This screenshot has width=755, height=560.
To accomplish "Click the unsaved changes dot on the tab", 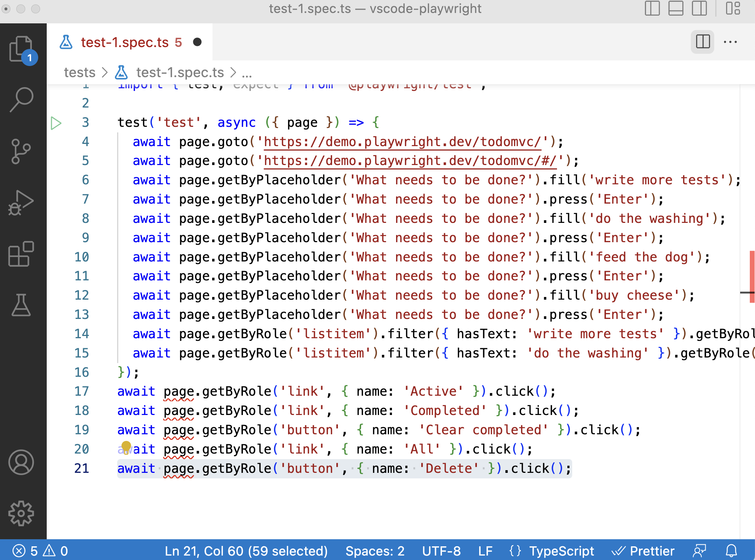I will 197,42.
